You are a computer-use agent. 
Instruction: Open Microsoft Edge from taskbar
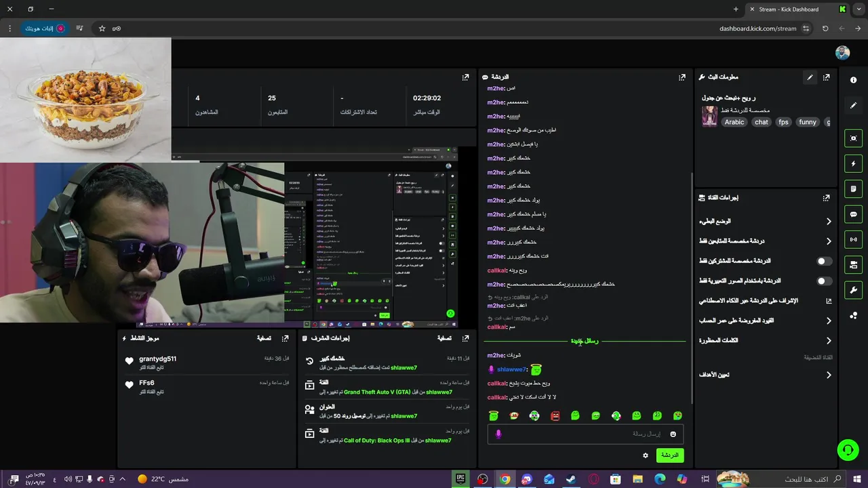click(x=660, y=479)
